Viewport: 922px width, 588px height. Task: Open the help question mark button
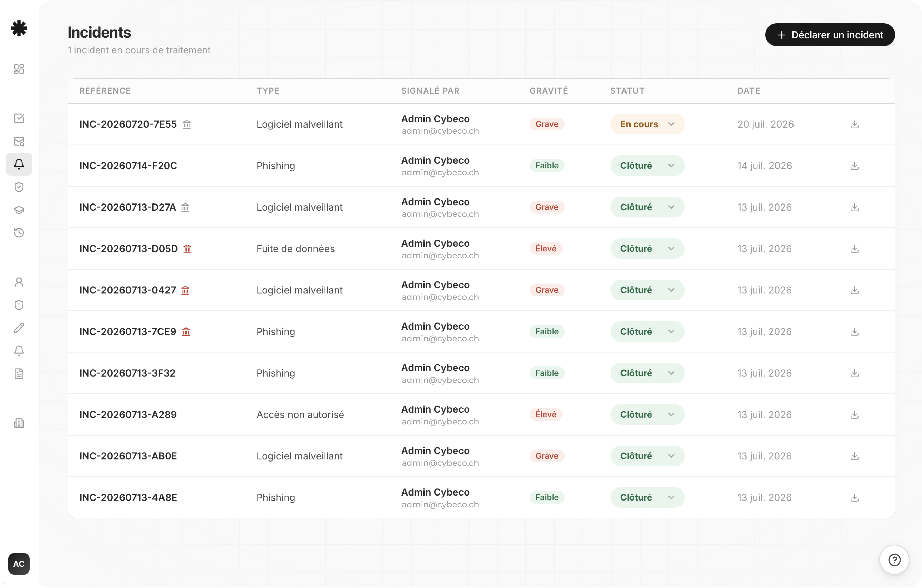click(894, 560)
